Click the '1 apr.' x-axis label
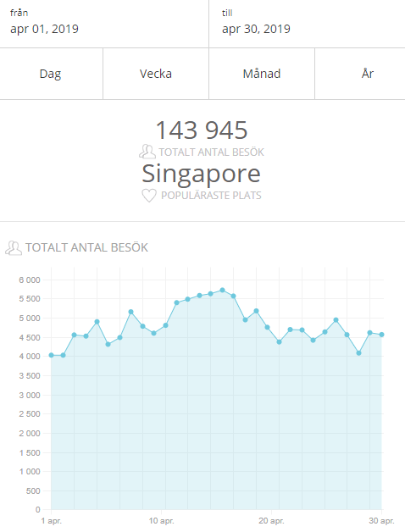The image size is (405, 532). [x=52, y=521]
